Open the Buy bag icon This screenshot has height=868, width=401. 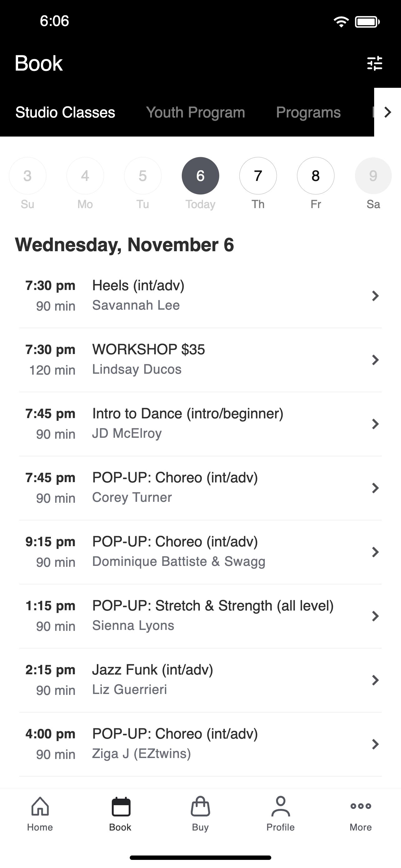[200, 806]
